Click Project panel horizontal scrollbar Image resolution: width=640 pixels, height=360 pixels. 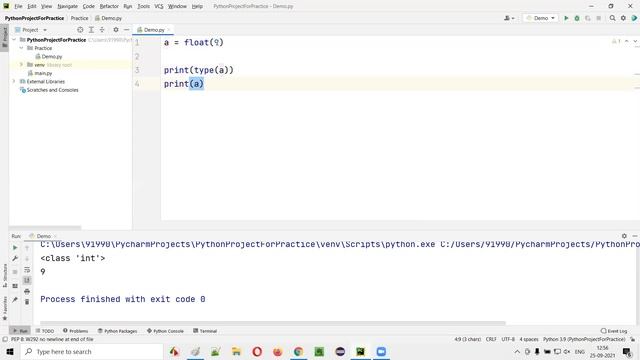pyautogui.click(x=45, y=228)
